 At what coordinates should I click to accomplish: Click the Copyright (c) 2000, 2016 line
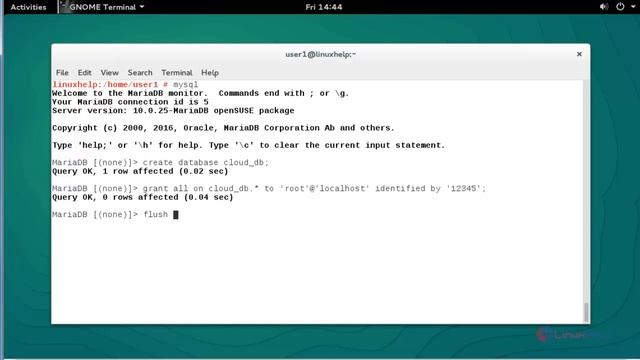[223, 128]
